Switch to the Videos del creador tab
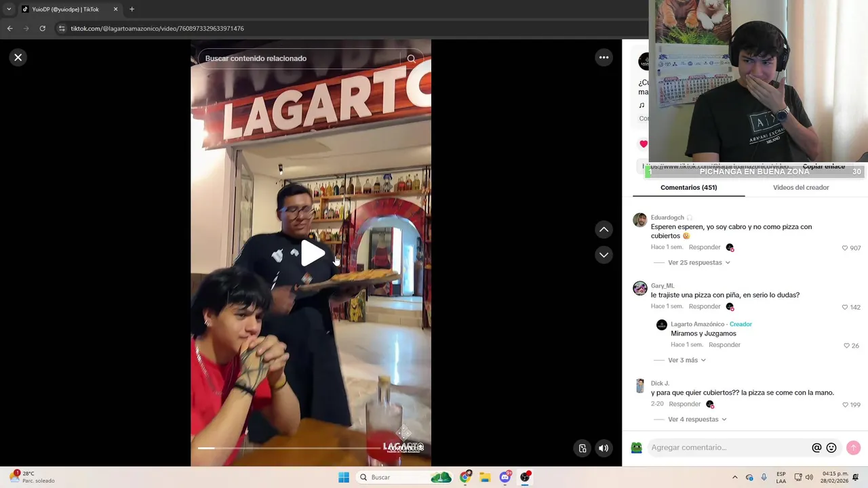This screenshot has width=868, height=488. pyautogui.click(x=801, y=188)
